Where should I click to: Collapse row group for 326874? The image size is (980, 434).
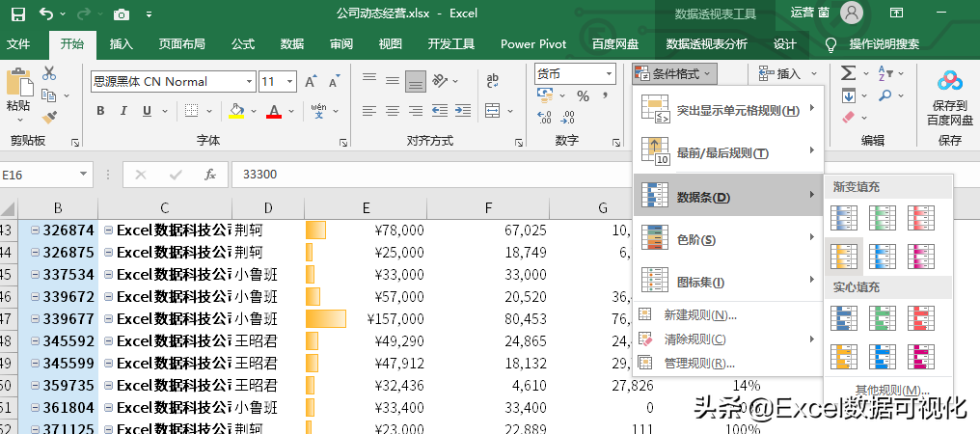[x=35, y=231]
